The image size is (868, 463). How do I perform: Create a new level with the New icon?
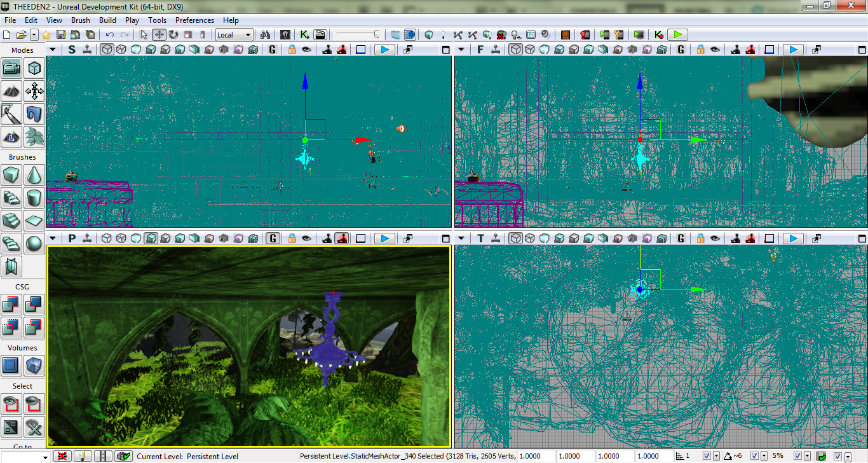coord(8,34)
